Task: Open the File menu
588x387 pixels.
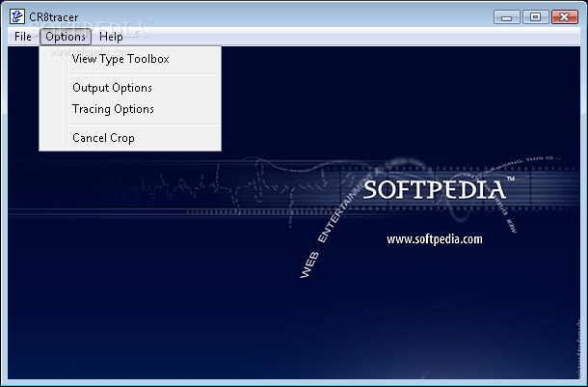Action: (x=23, y=37)
